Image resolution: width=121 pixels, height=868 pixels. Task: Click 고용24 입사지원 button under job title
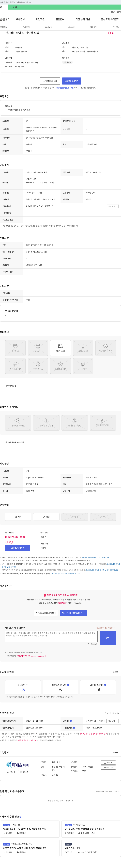[x=72, y=81]
